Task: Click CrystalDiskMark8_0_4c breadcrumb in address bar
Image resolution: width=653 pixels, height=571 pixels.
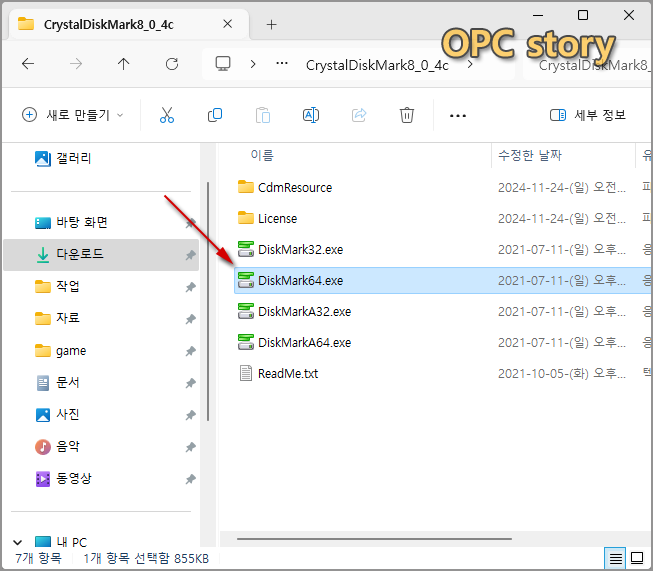Action: pos(377,65)
